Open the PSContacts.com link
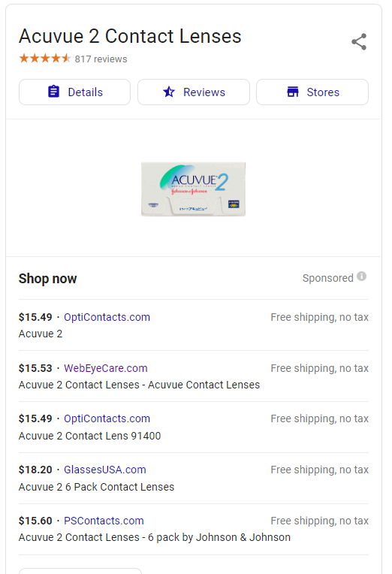 pos(104,521)
